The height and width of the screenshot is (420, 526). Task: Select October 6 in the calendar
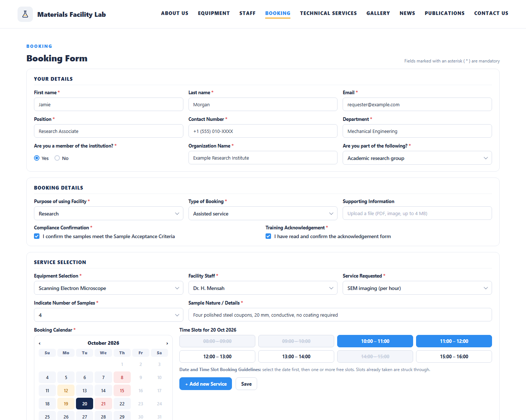pyautogui.click(x=85, y=378)
